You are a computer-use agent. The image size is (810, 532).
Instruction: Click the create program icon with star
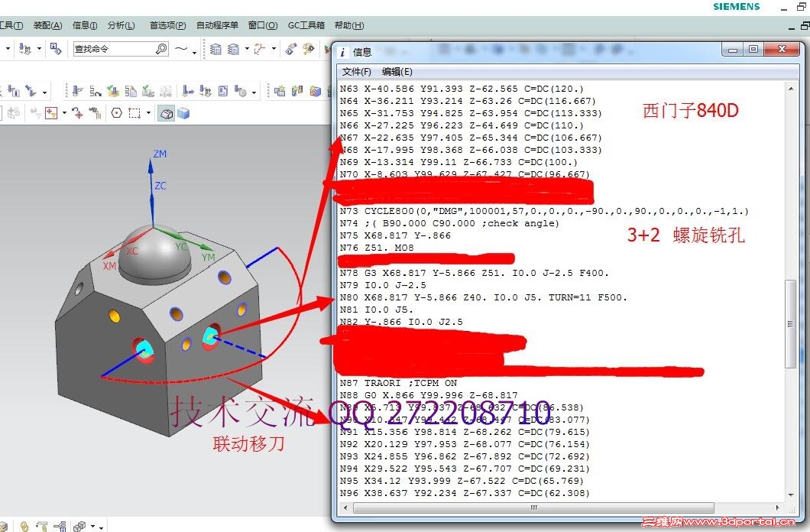click(280, 92)
